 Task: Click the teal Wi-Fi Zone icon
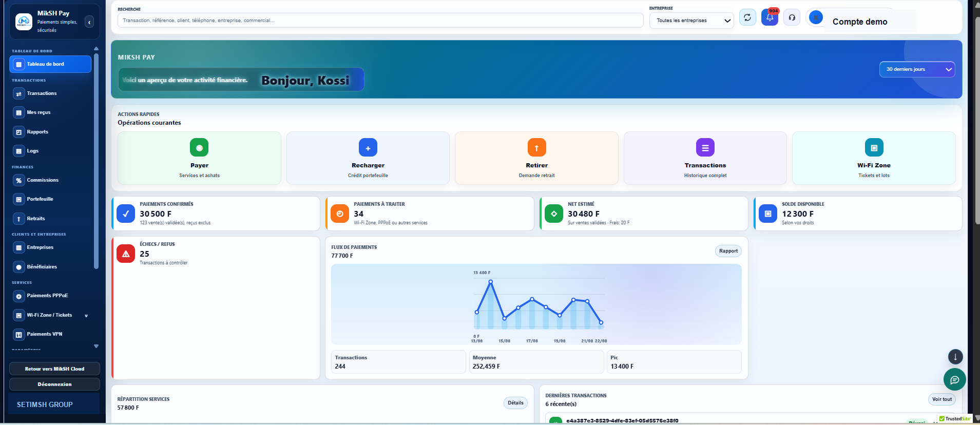pyautogui.click(x=874, y=147)
